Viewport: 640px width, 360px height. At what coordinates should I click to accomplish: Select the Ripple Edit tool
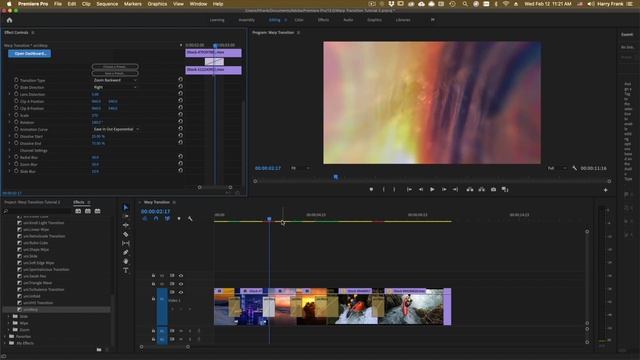[x=126, y=225]
